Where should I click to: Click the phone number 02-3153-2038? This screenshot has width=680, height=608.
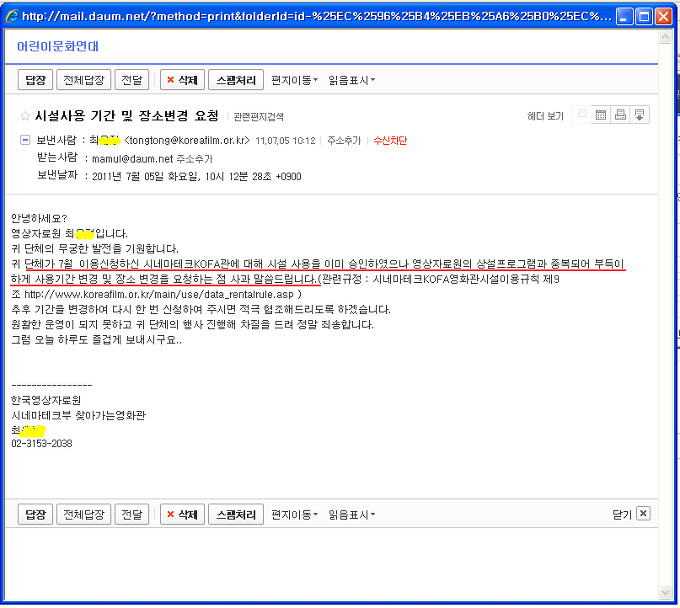tap(42, 444)
